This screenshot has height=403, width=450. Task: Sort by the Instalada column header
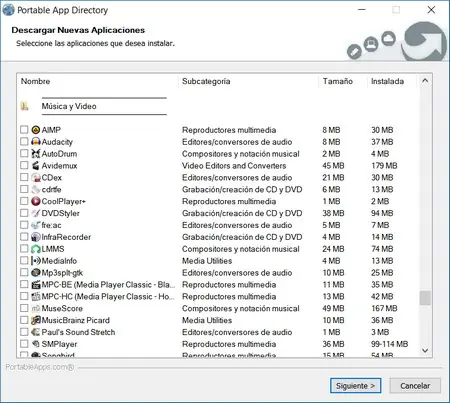[392, 81]
